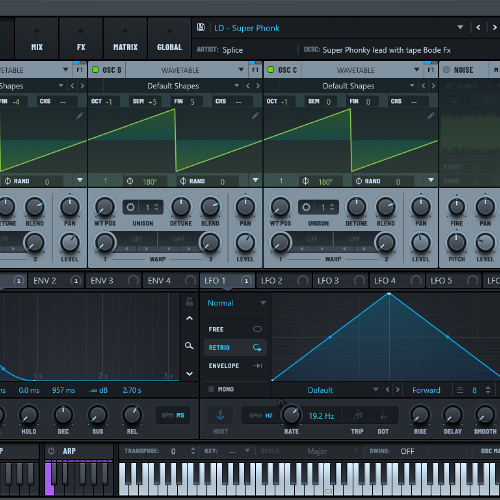500x500 pixels.
Task: Click OSC C F1 filter routing button
Action: point(431,69)
